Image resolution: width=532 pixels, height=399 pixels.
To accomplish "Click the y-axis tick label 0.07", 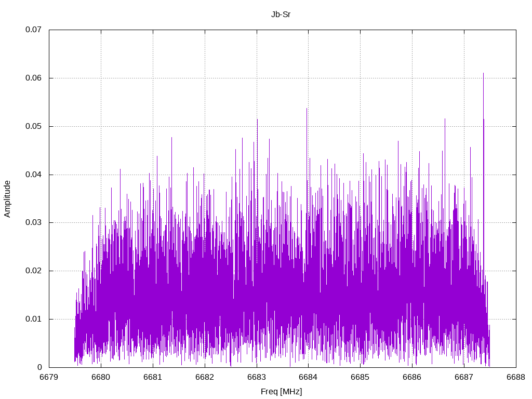I will (33, 30).
